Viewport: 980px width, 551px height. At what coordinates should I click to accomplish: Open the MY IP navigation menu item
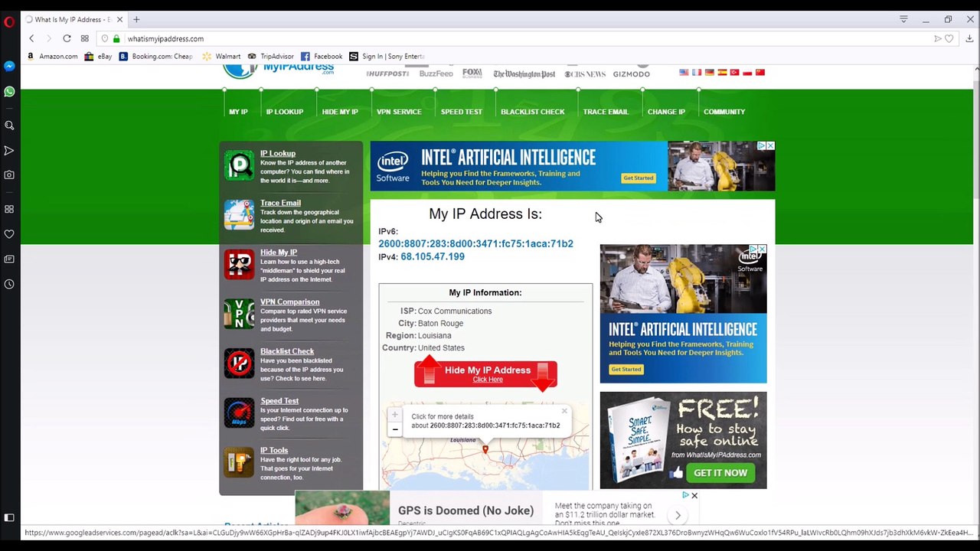[238, 112]
